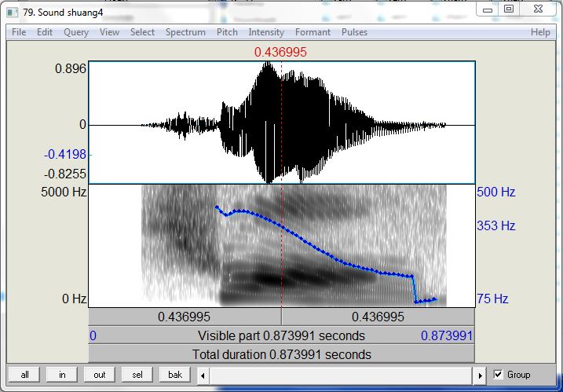
Task: Click the 500 Hz pitch ceiling label
Action: click(x=495, y=192)
